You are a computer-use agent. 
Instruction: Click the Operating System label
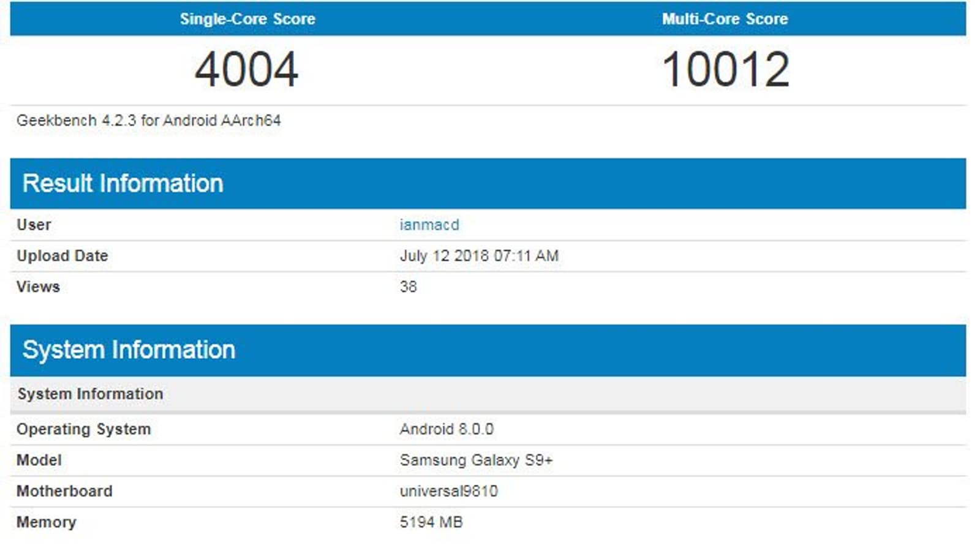[83, 429]
